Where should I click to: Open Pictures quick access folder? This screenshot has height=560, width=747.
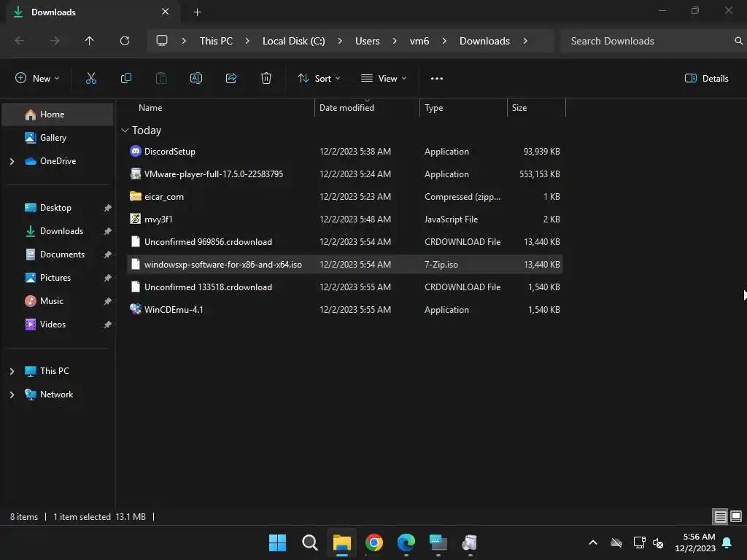point(58,278)
